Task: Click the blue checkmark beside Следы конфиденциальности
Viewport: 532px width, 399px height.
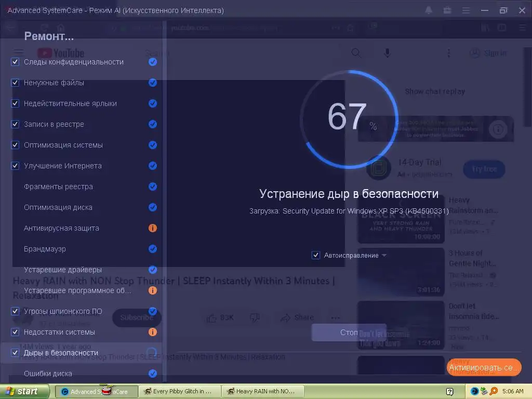Action: pyautogui.click(x=153, y=62)
